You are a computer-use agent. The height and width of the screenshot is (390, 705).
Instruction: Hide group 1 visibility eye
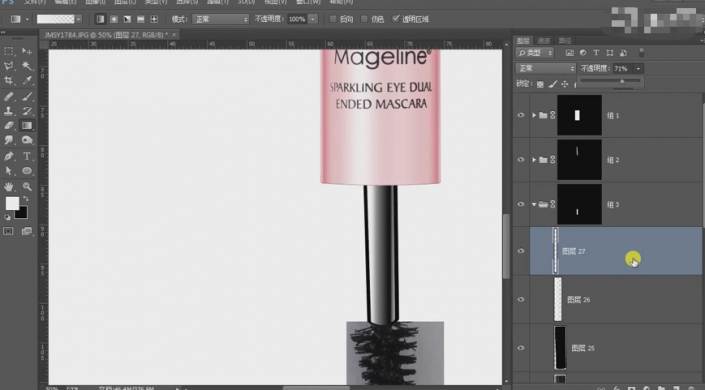521,115
